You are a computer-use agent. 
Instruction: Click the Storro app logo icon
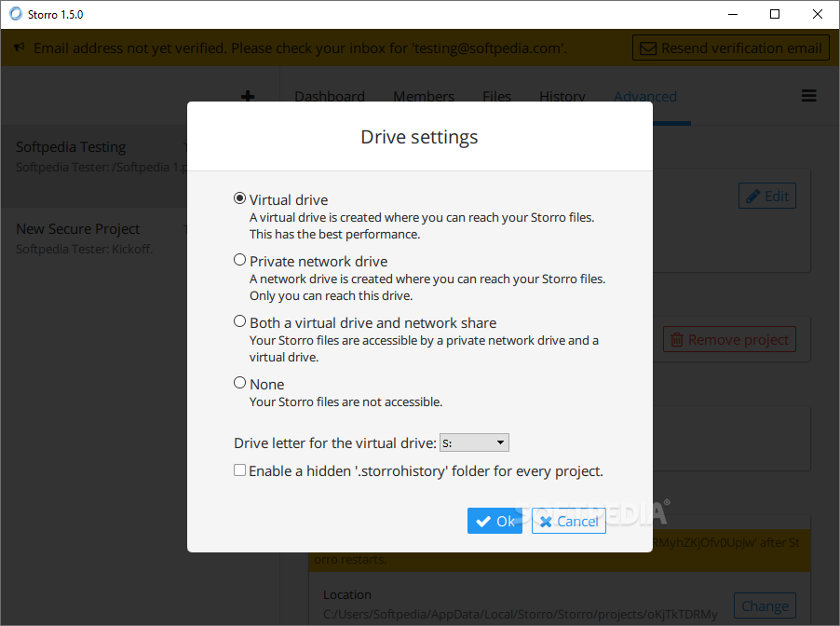16,14
